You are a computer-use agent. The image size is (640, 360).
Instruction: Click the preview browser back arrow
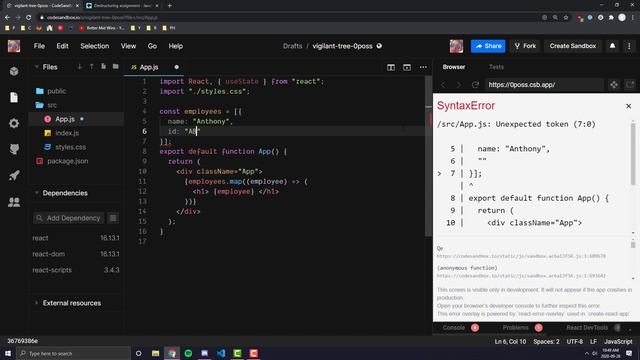[444, 84]
